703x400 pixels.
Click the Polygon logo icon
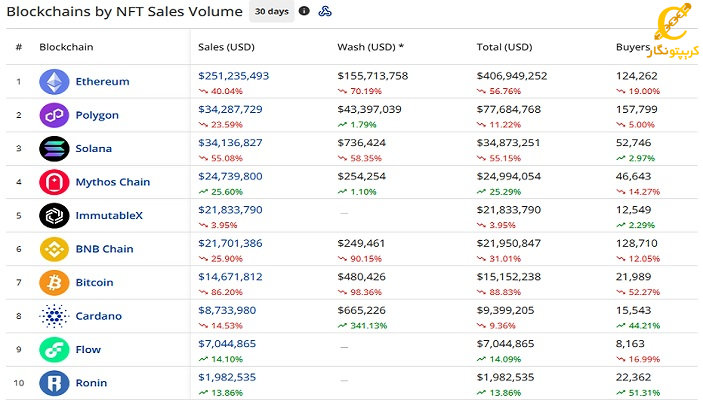[x=54, y=115]
